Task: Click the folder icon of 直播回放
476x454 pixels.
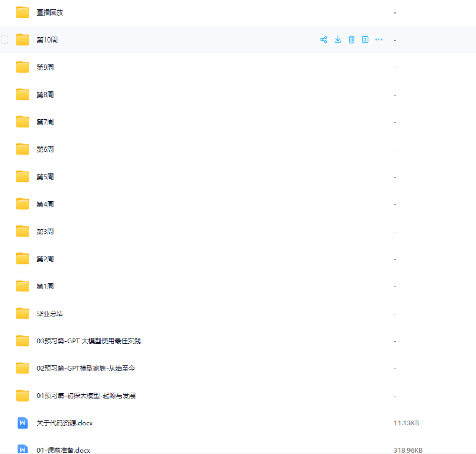Action: coord(22,12)
